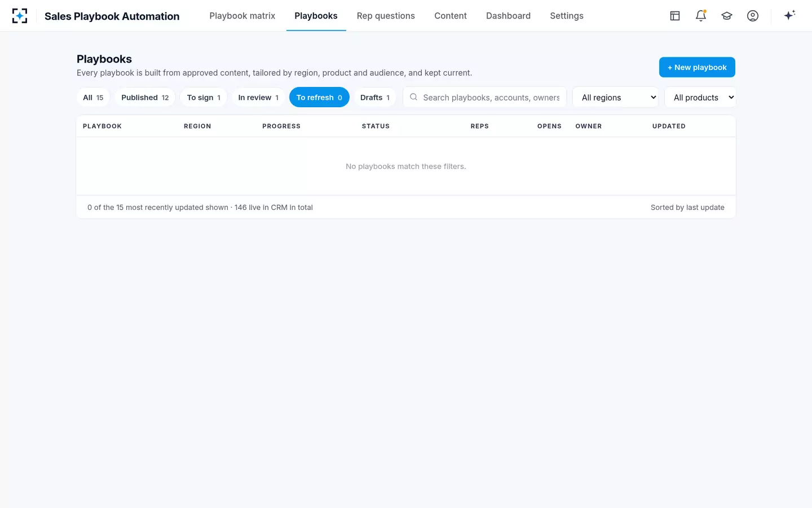812x508 pixels.
Task: Expand the All regions dropdown
Action: [615, 97]
